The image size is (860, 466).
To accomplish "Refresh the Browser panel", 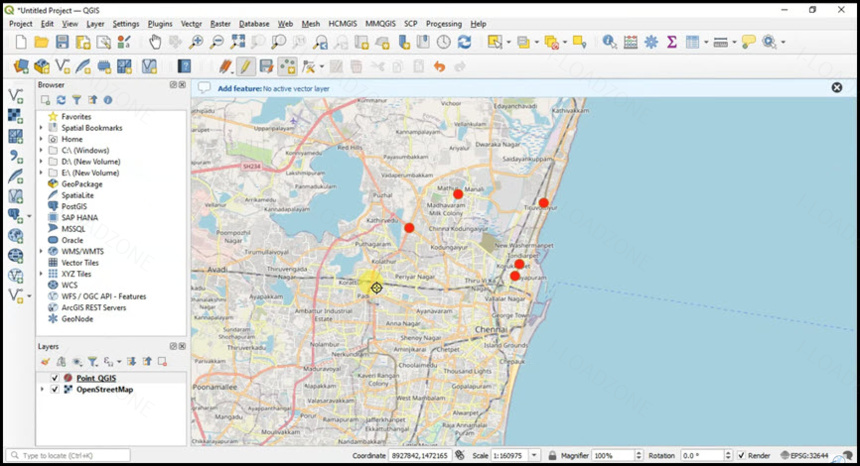I will click(61, 100).
